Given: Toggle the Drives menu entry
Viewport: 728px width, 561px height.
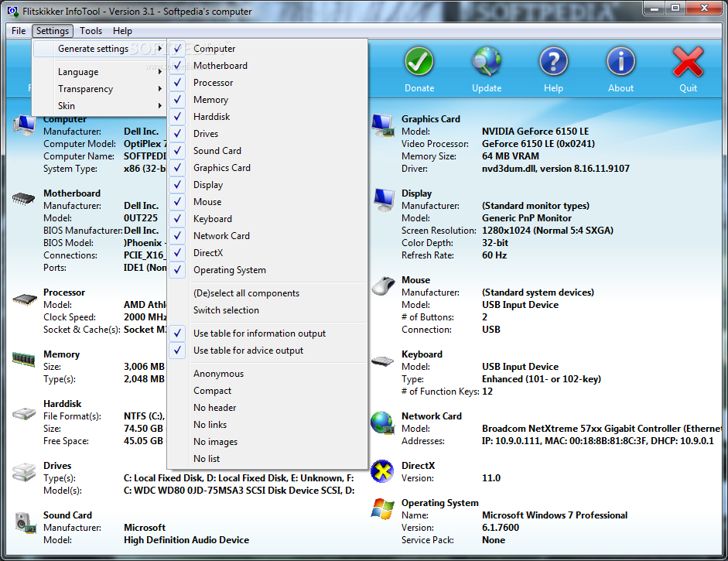Looking at the screenshot, I should click(x=268, y=134).
